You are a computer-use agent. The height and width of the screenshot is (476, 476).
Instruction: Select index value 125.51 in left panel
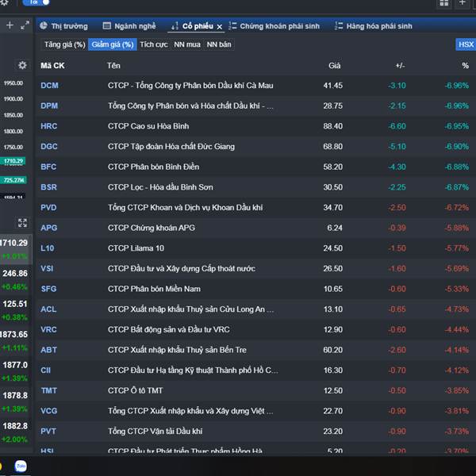pos(15,304)
